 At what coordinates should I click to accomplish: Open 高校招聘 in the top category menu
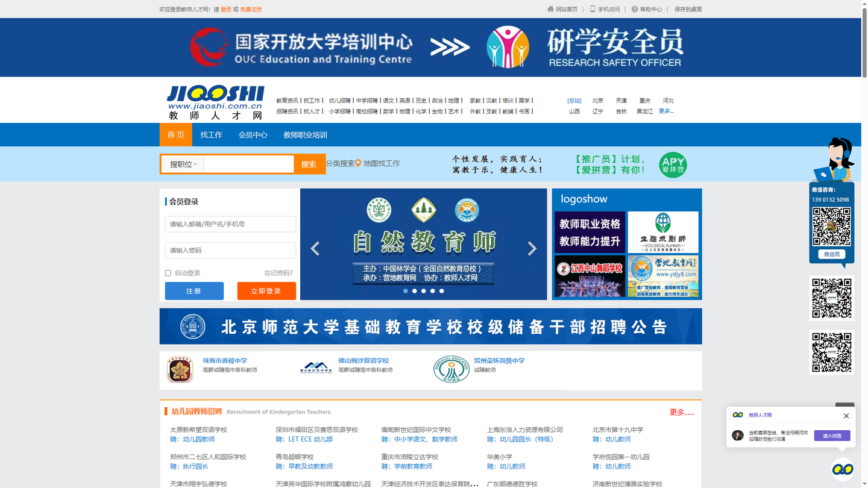(x=366, y=111)
